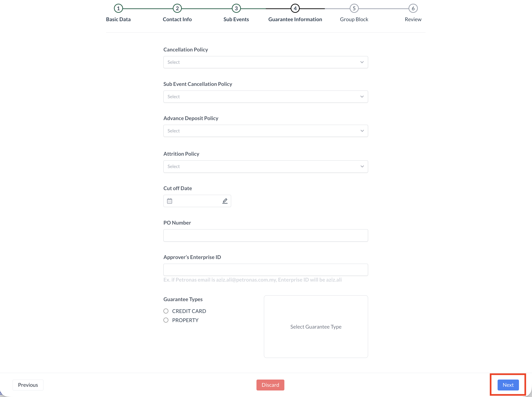The image size is (532, 397).
Task: Select the CREDIT CARD guarantee type
Action: point(166,311)
